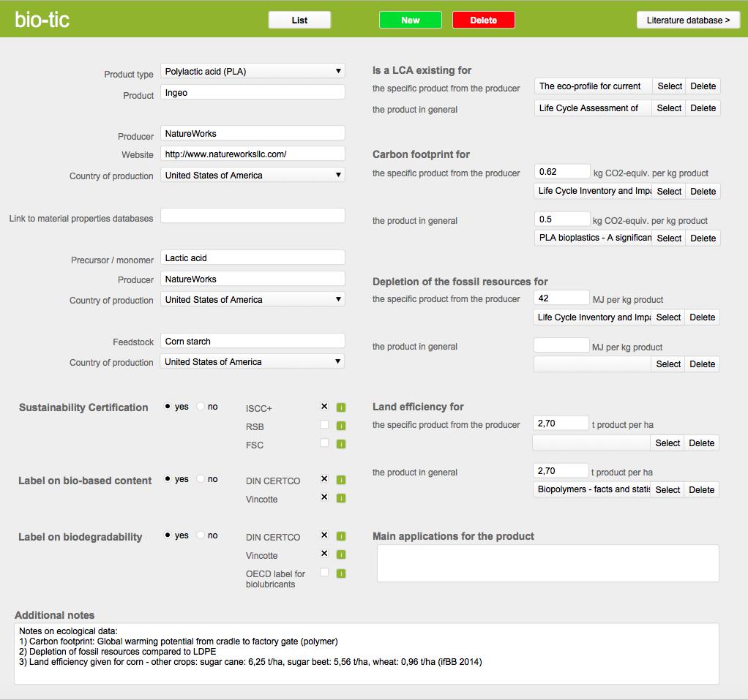The width and height of the screenshot is (748, 700).
Task: Expand Feedstock country of production dropdown
Action: pos(253,362)
